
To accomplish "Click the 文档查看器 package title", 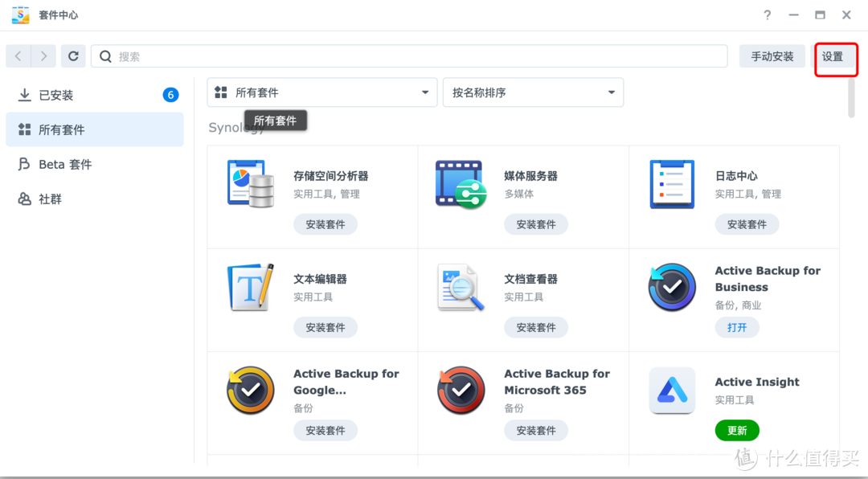I will tap(531, 279).
